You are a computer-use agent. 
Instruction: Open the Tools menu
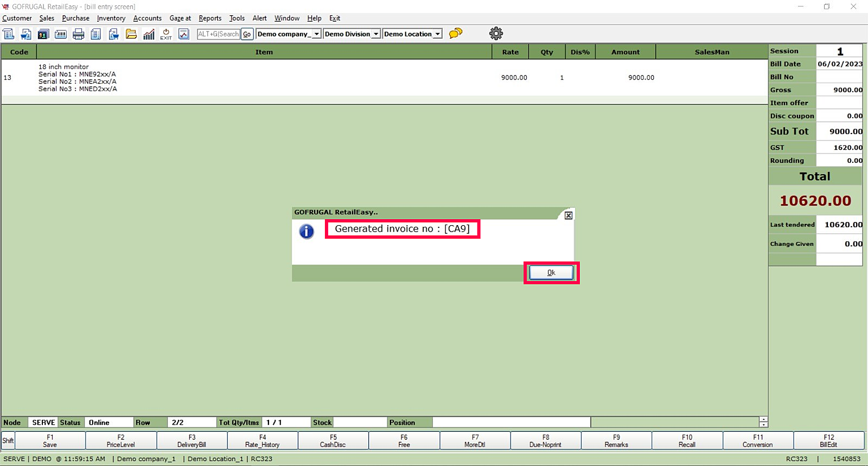237,18
